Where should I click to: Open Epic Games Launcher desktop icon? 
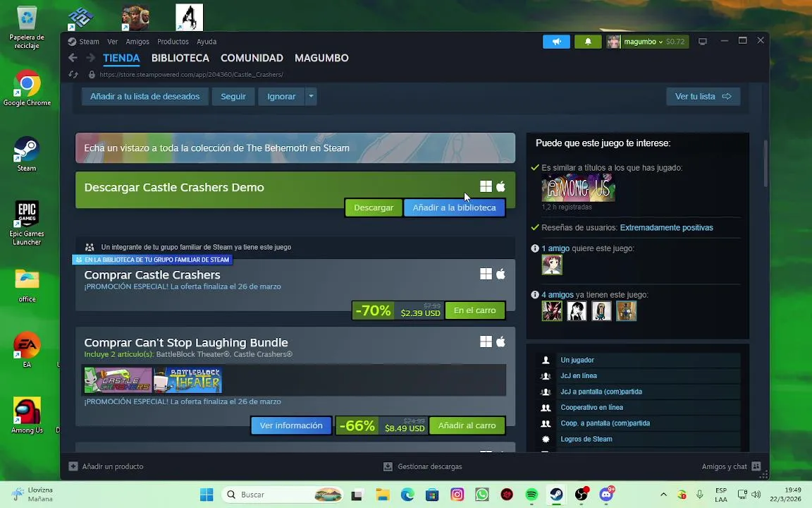pos(27,223)
